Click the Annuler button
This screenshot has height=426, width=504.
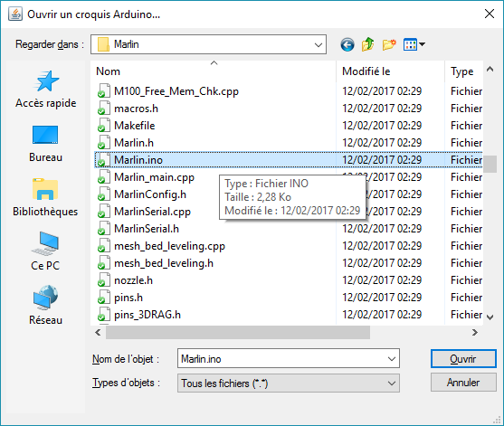click(x=463, y=383)
